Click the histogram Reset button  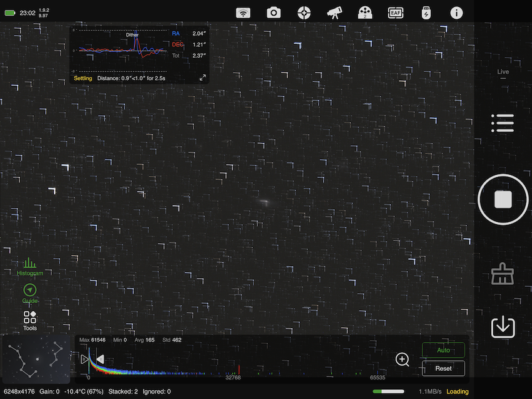click(443, 368)
